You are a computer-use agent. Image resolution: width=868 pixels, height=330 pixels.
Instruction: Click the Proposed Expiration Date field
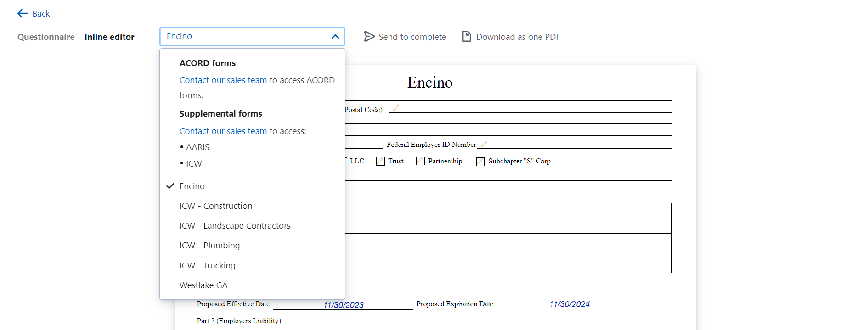569,304
